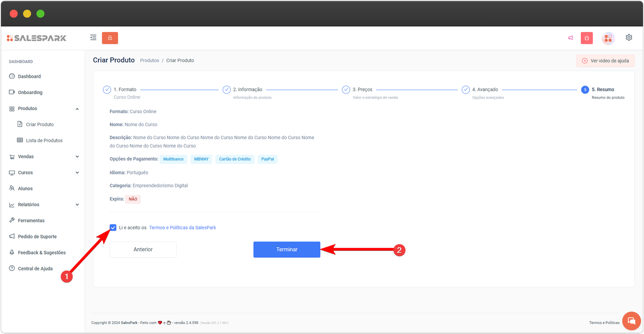Viewport: 644px width, 334px height.
Task: Open Termos e Políticas da SalesPark link
Action: coord(182,227)
